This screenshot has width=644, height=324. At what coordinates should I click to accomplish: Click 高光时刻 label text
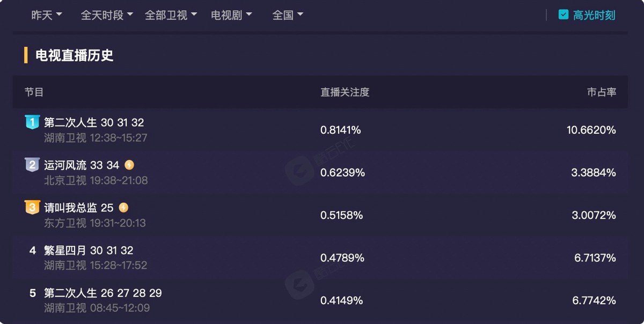594,15
